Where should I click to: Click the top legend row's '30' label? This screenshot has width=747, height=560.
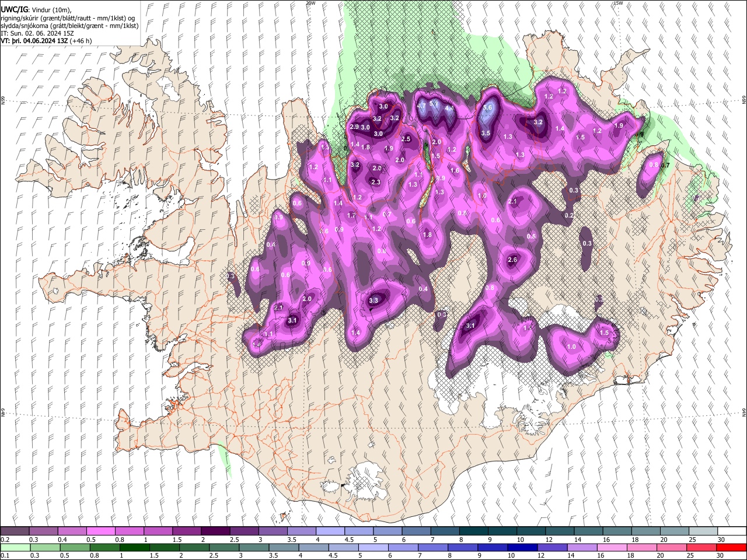click(721, 540)
